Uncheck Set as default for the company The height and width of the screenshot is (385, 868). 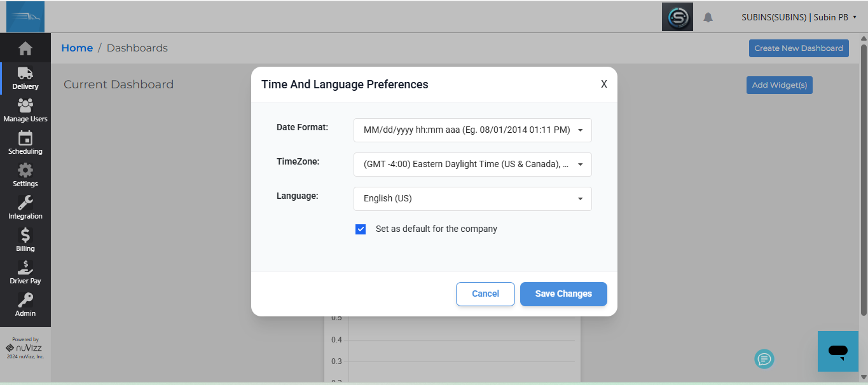coord(361,229)
